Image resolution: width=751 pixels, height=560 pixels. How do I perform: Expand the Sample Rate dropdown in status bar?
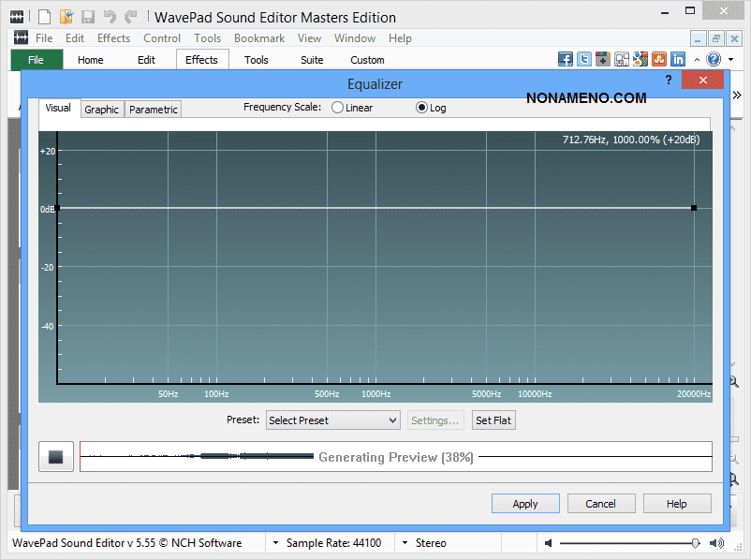276,543
